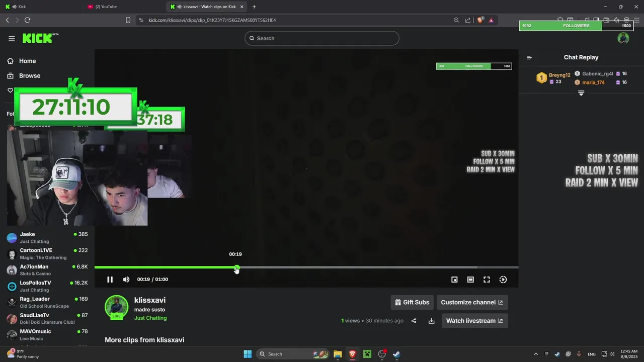Image resolution: width=644 pixels, height=362 pixels.
Task: Open Rag_Leader channel in sidebar
Action: click(x=47, y=302)
